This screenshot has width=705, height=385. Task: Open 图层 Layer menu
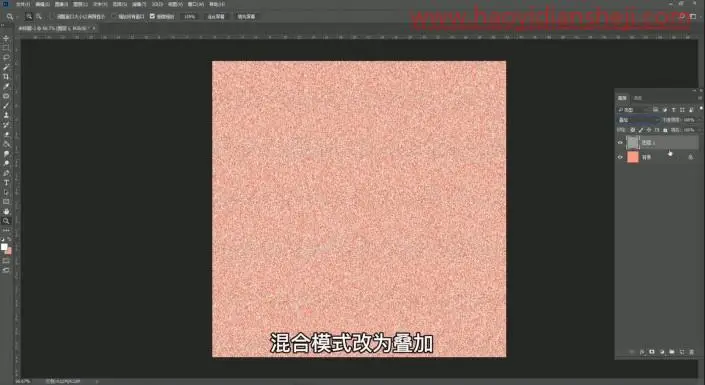80,4
